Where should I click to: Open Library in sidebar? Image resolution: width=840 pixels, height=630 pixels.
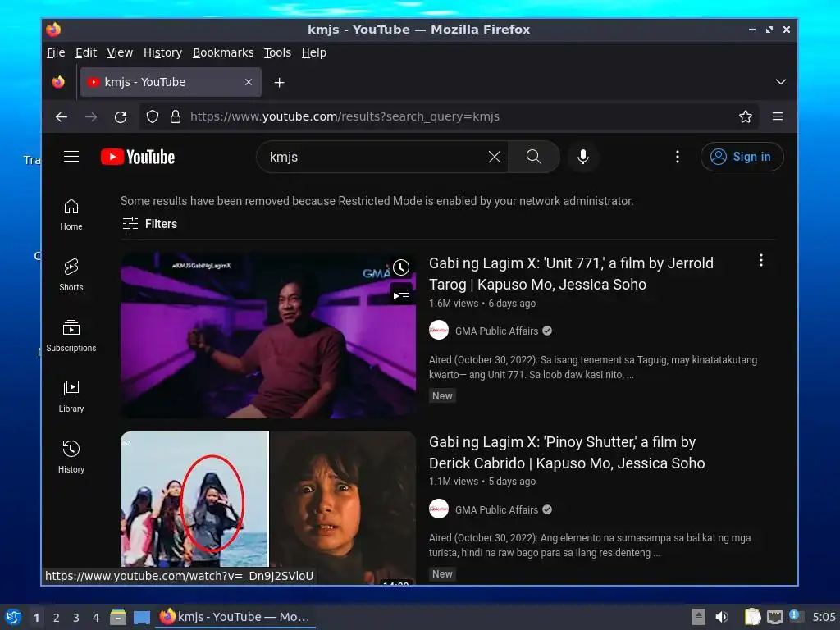71,396
